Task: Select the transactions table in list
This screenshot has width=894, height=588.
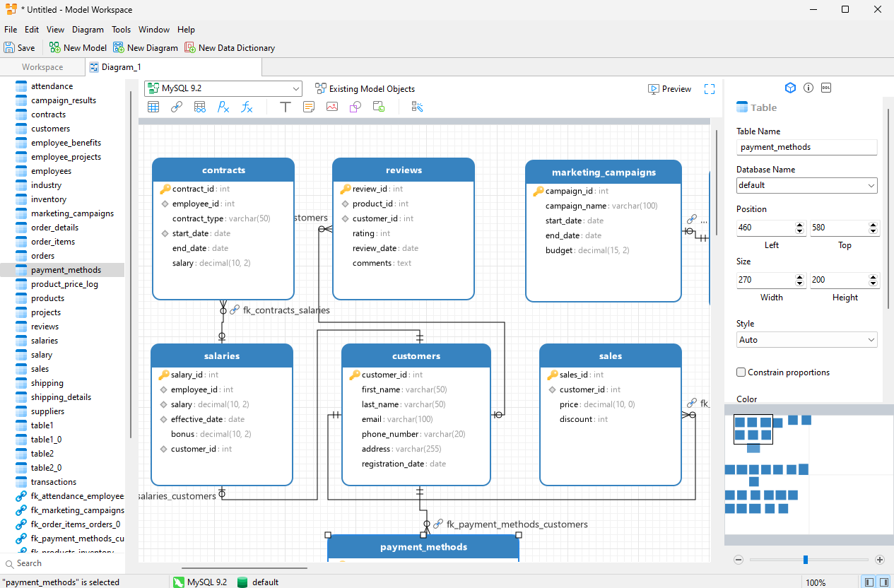Action: pyautogui.click(x=62, y=482)
